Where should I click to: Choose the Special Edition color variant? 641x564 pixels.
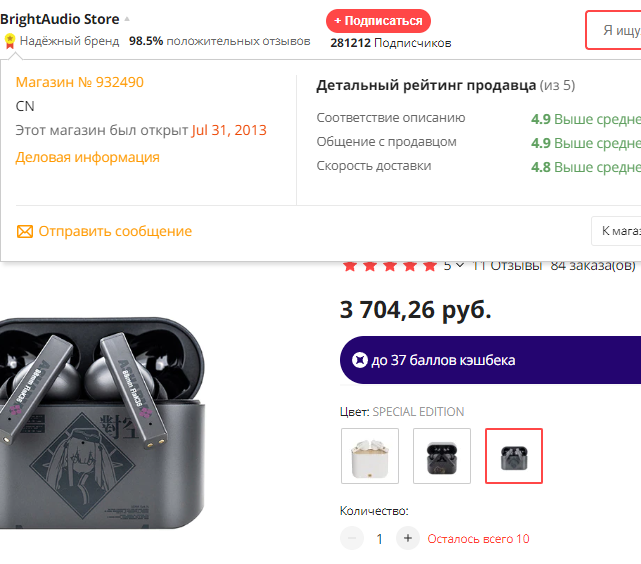[x=514, y=456]
